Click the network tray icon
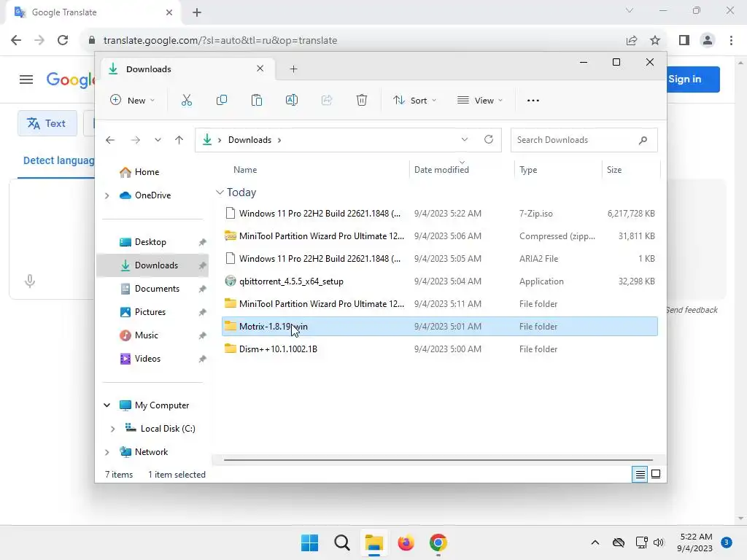The image size is (747, 560). point(641,542)
